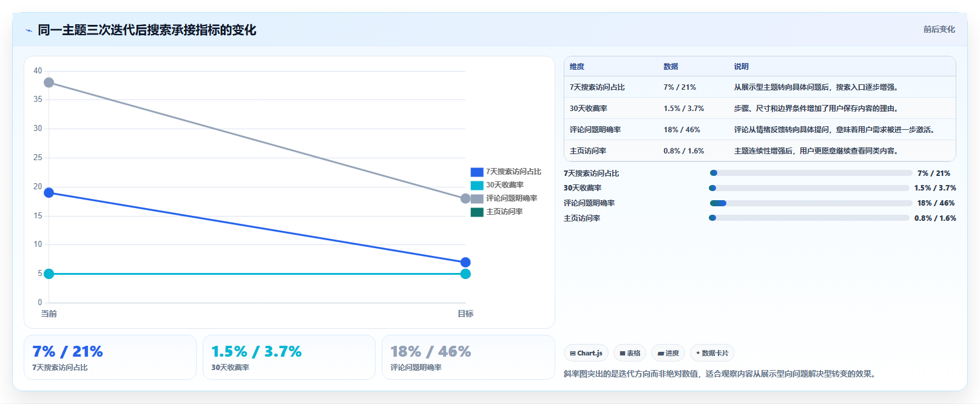Click description starting 评论从情绪反馈转向具体提问
The height and width of the screenshot is (404, 980).
[836, 130]
